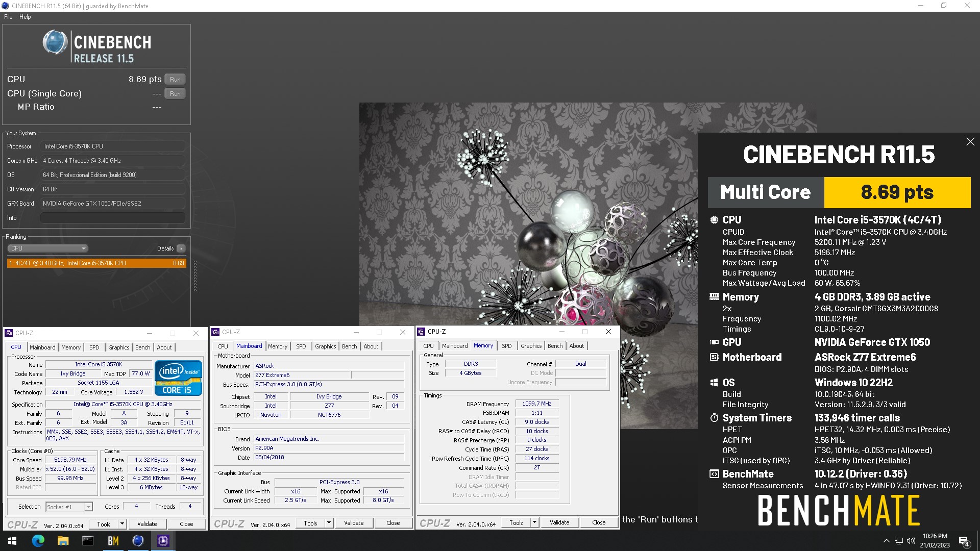Image resolution: width=980 pixels, height=551 pixels.
Task: Click the Memory icon in BenchMate panel
Action: click(714, 297)
